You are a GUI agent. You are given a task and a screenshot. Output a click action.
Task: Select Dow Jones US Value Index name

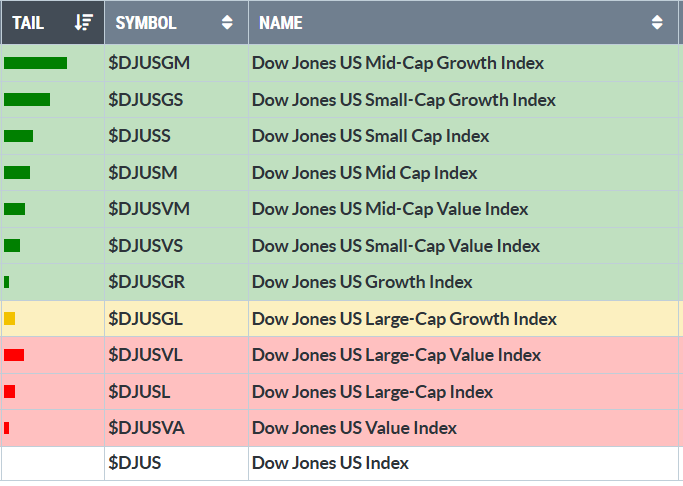coord(354,428)
